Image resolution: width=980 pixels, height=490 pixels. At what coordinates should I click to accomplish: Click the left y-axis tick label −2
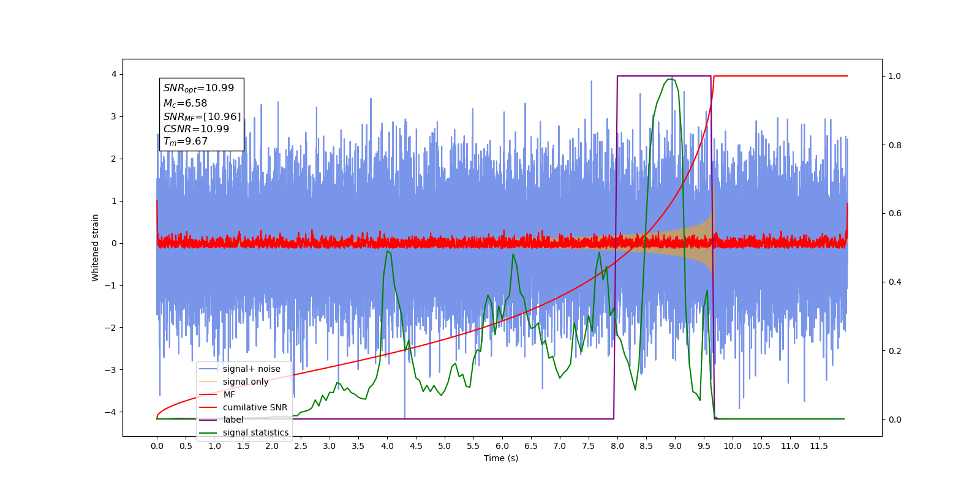point(111,328)
